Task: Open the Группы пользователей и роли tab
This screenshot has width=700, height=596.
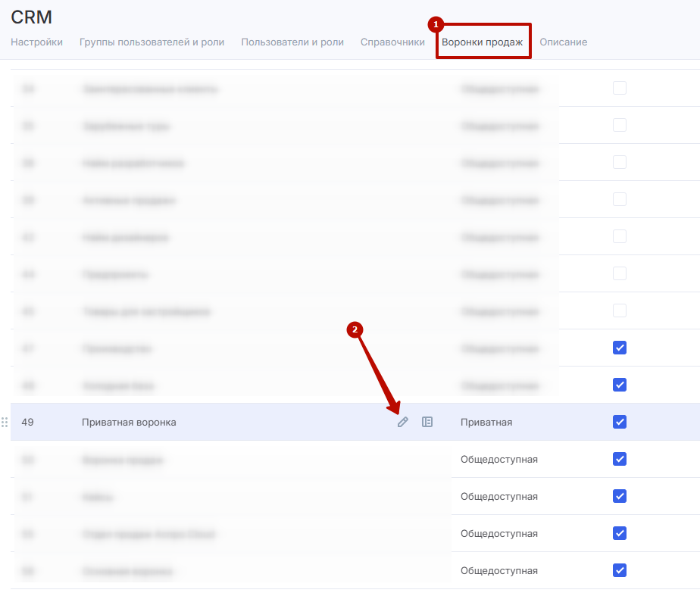Action: click(x=152, y=42)
